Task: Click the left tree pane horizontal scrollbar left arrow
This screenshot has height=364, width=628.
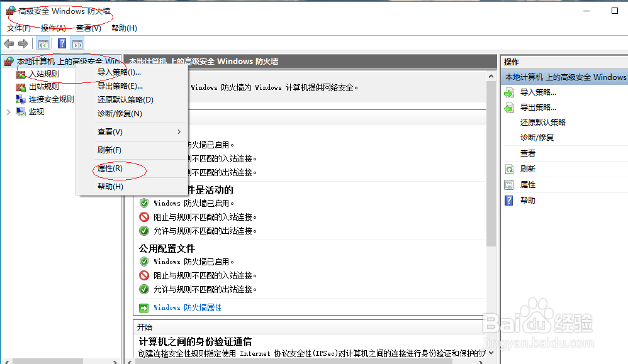Action: [6, 362]
